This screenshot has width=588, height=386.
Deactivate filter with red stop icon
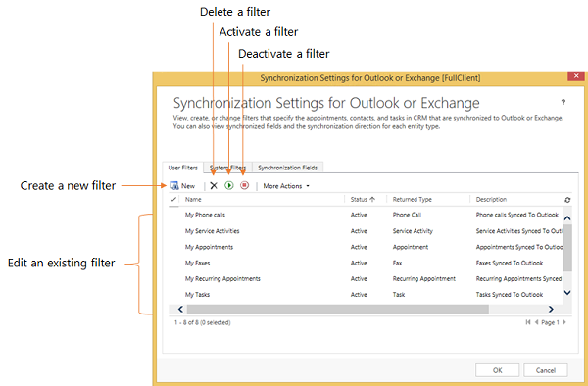click(x=244, y=185)
